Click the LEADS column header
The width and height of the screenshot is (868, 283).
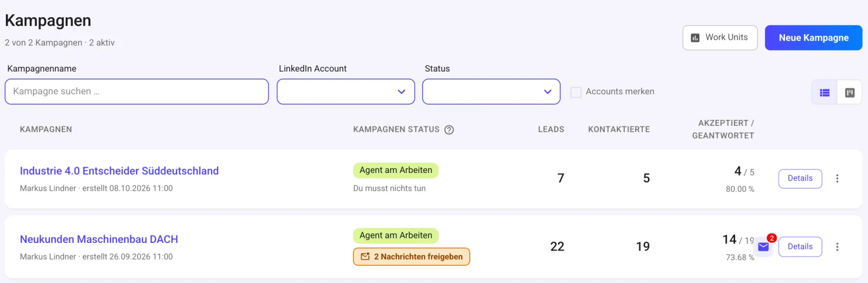551,130
